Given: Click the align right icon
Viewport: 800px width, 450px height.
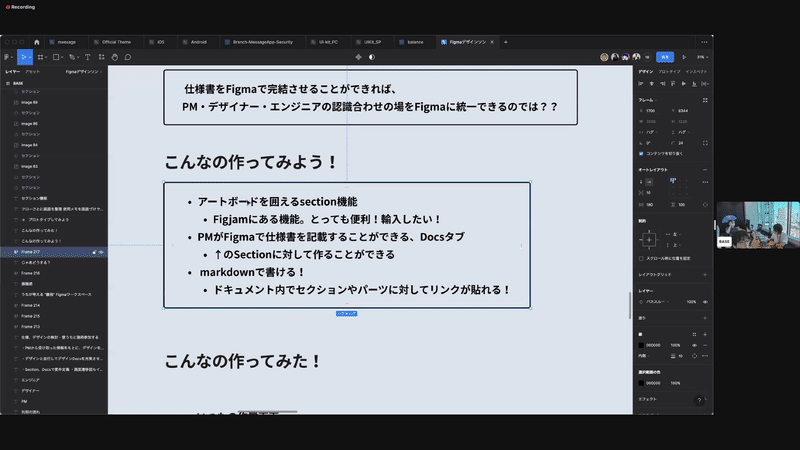Looking at the screenshot, I should click(662, 84).
